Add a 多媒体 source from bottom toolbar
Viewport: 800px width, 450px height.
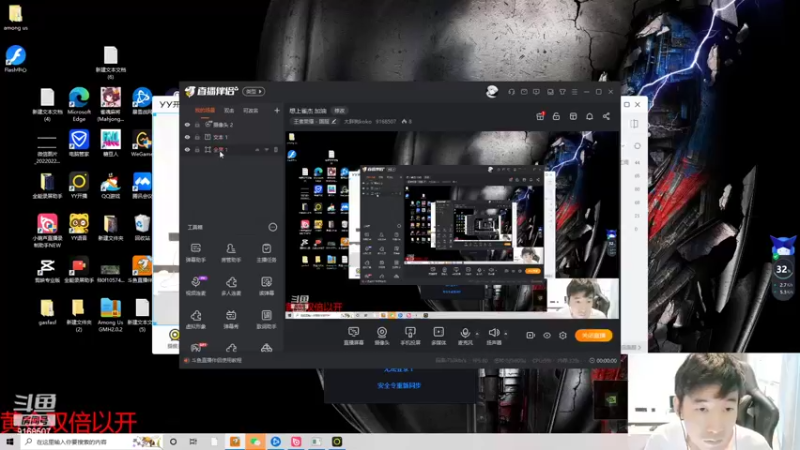tap(438, 336)
